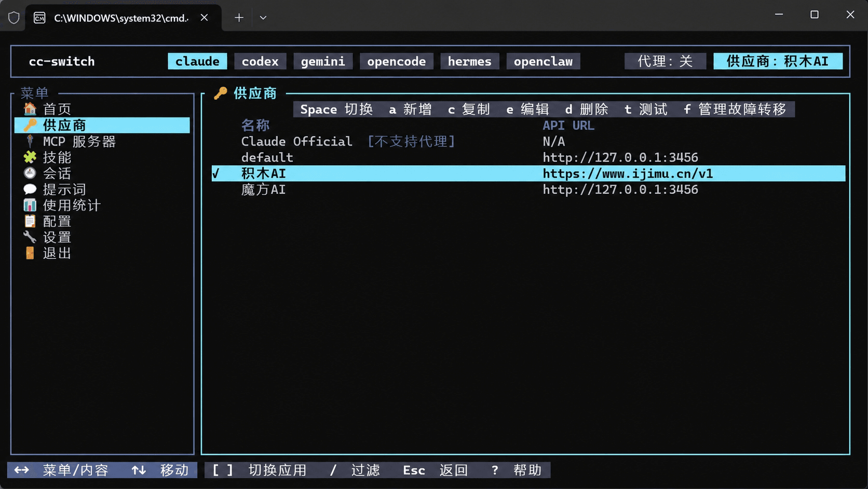Click the key icon beside 供应商 in menu
Screen dimensions: 868x489
click(30, 125)
